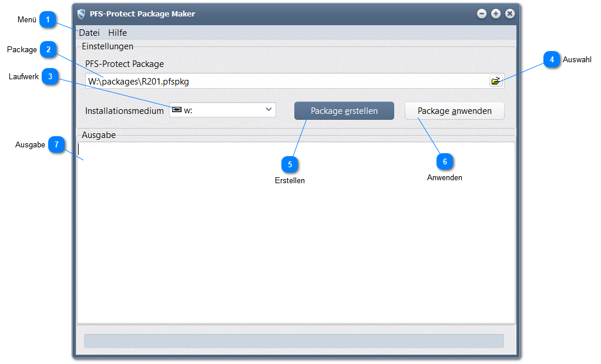The width and height of the screenshot is (601, 364).
Task: Open the Datei menu
Action: point(89,33)
